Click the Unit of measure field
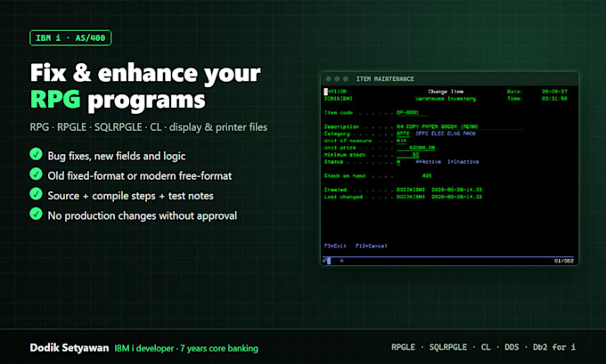606x364 pixels. click(x=402, y=141)
